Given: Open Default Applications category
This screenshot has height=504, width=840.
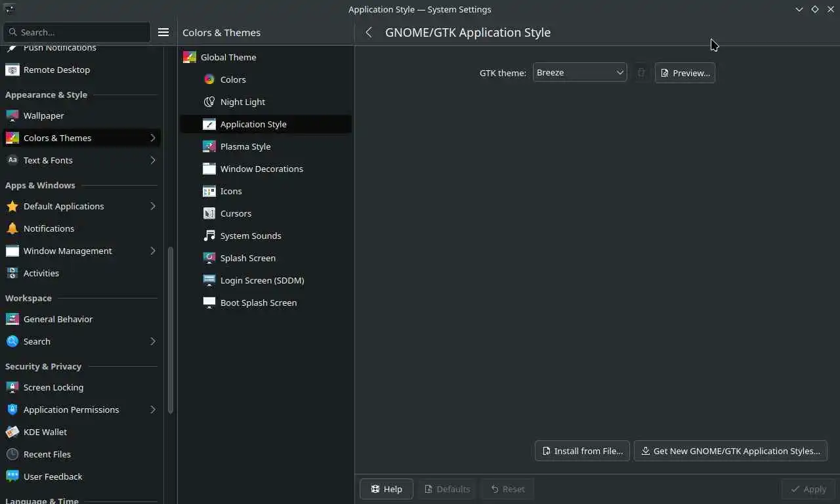Looking at the screenshot, I should coord(82,206).
